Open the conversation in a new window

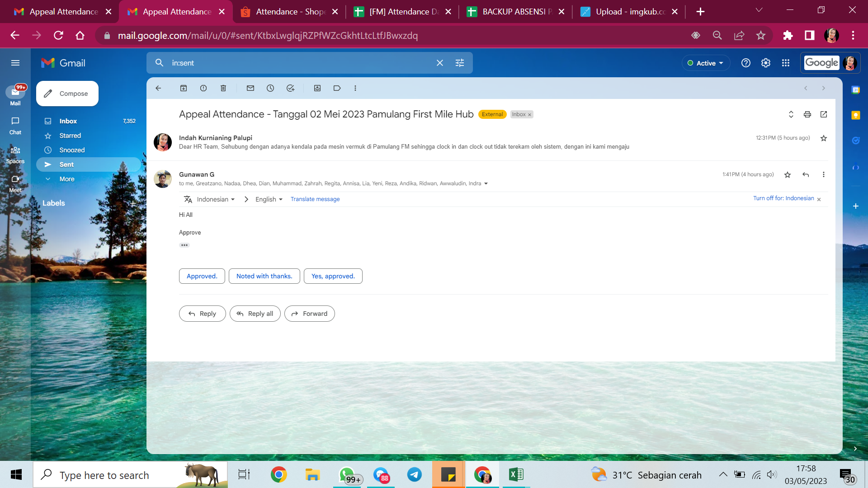point(824,114)
